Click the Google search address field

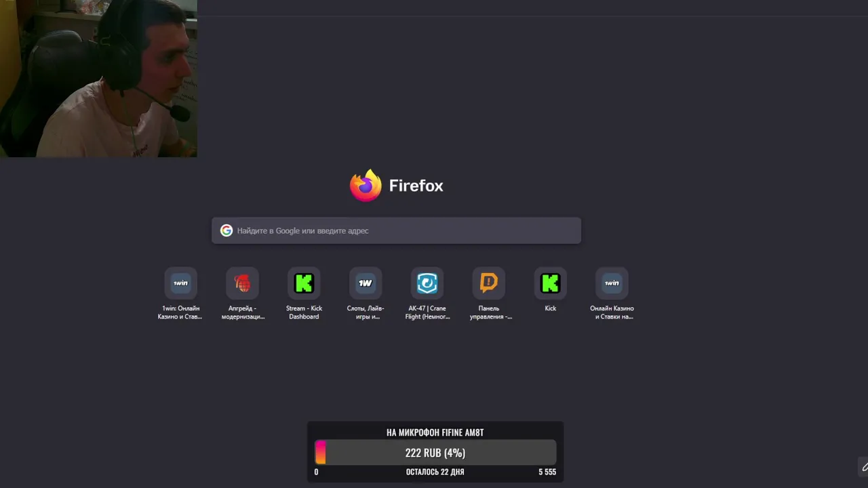click(x=396, y=230)
